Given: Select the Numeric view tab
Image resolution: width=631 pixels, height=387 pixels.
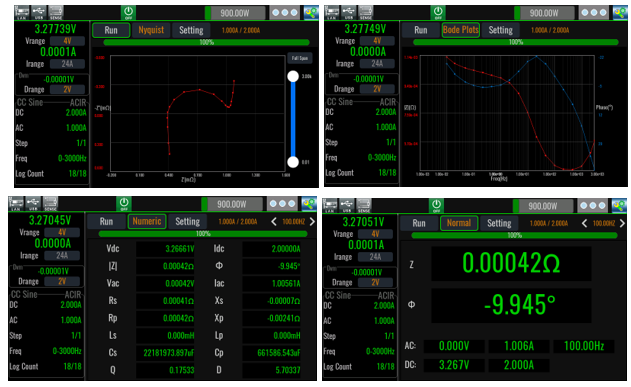Looking at the screenshot, I should tap(147, 221).
